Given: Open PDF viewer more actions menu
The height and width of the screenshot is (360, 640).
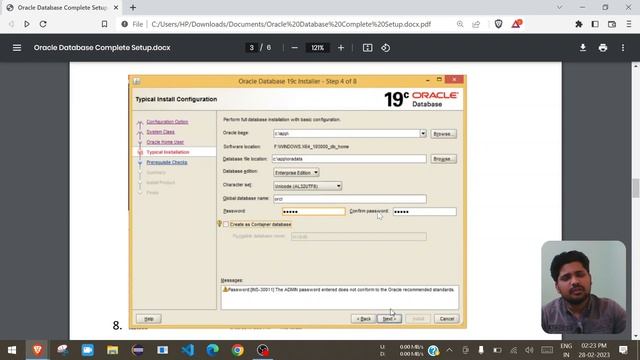Looking at the screenshot, I should pos(623,48).
